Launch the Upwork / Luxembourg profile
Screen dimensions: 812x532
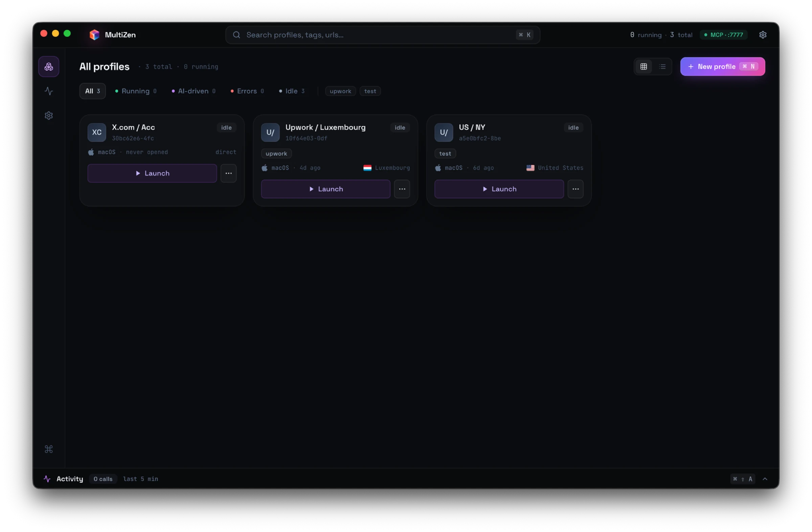tap(325, 189)
